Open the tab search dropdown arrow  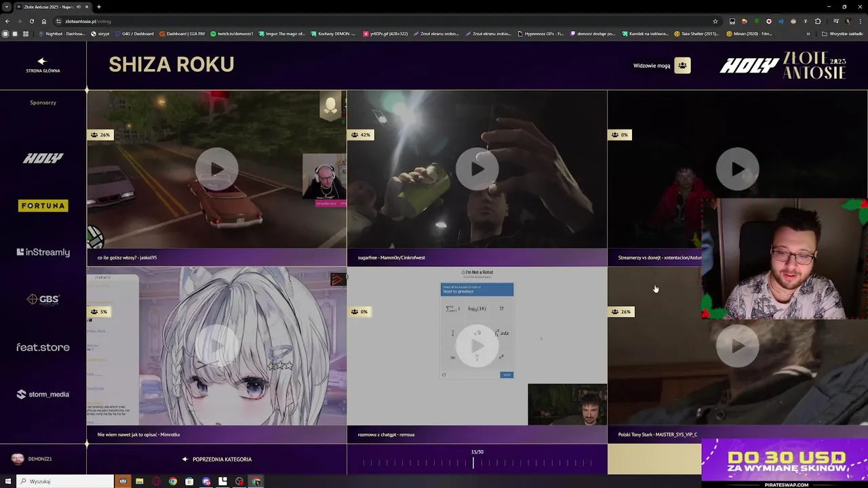7,7
